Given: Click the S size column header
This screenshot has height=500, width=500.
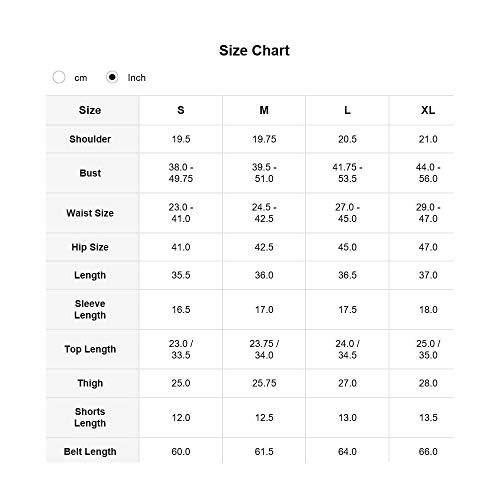Looking at the screenshot, I should click(x=181, y=110).
